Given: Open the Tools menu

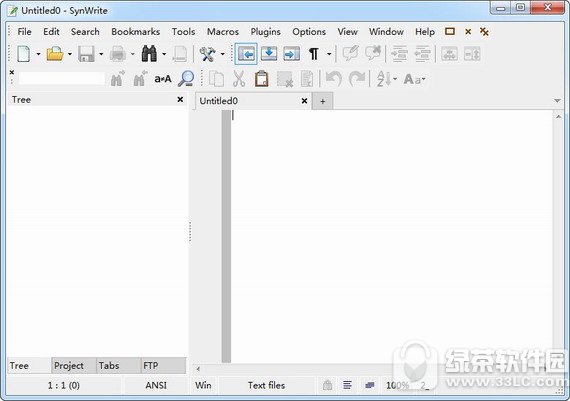Looking at the screenshot, I should [183, 32].
